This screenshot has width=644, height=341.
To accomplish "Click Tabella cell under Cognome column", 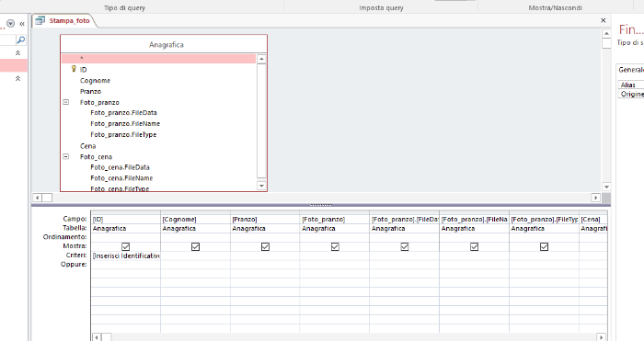I will 195,229.
